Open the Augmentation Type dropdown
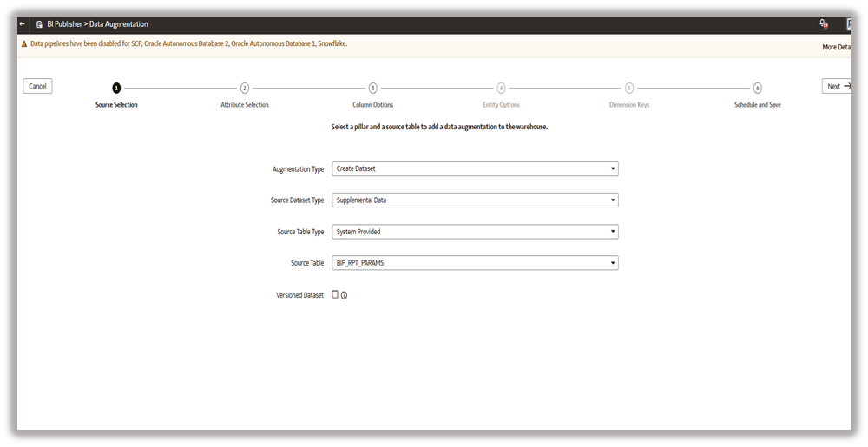The image size is (868, 447). click(x=475, y=168)
